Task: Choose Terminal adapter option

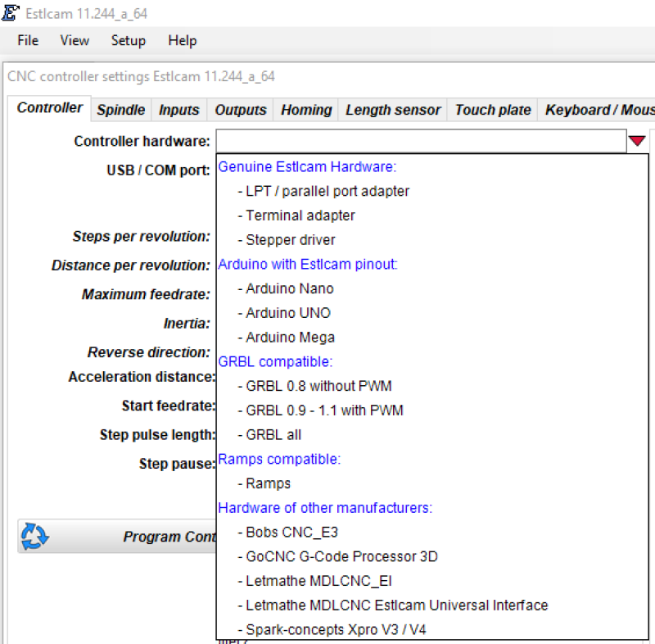Action: coord(432,215)
